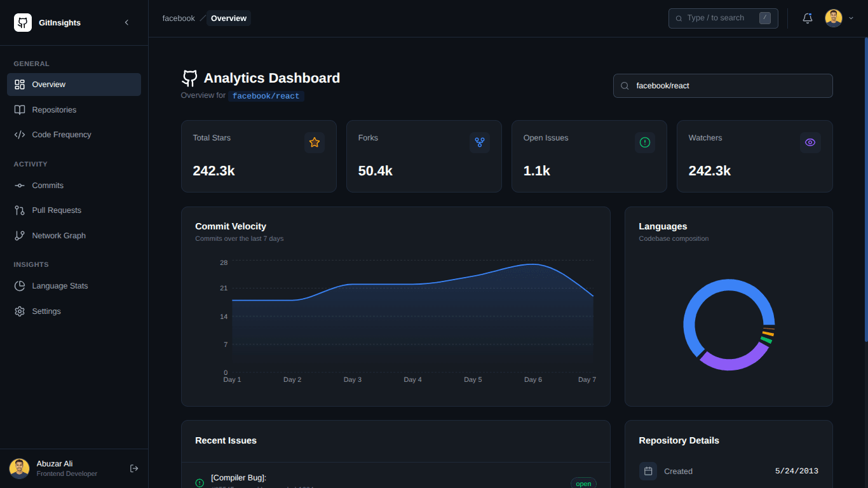Click the open issue status icon
868x488 pixels.
(200, 484)
